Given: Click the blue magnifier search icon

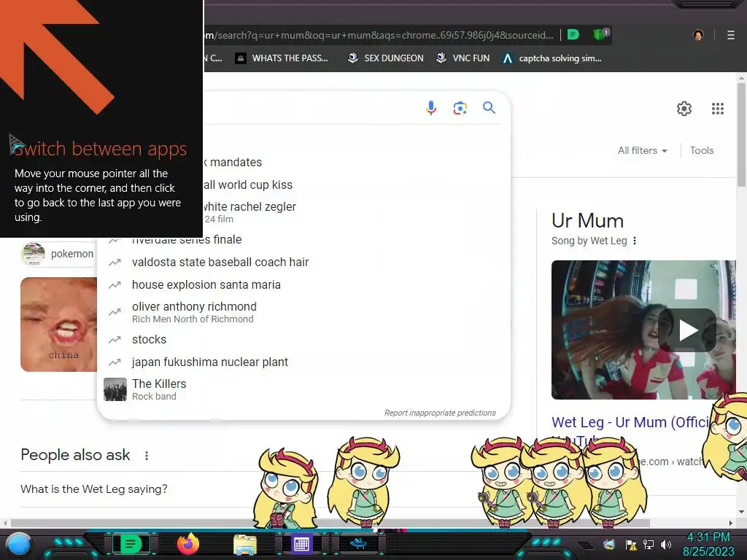Looking at the screenshot, I should coord(489,108).
